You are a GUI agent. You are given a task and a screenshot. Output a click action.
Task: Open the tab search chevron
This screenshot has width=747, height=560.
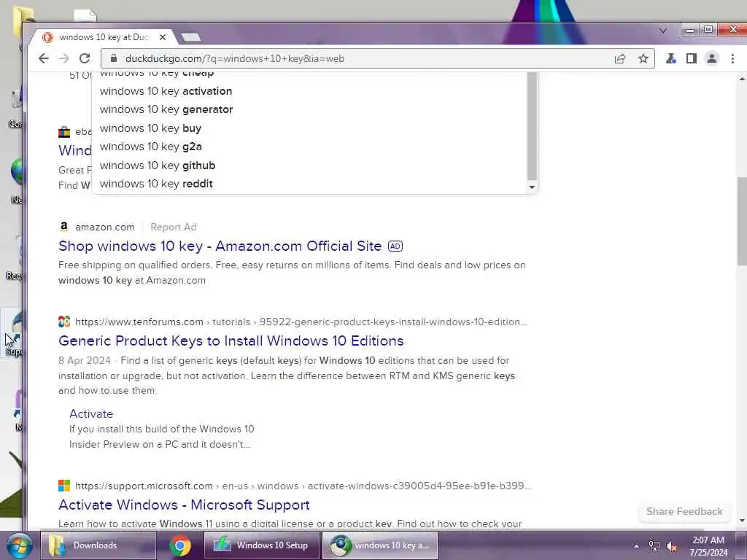coord(662,31)
